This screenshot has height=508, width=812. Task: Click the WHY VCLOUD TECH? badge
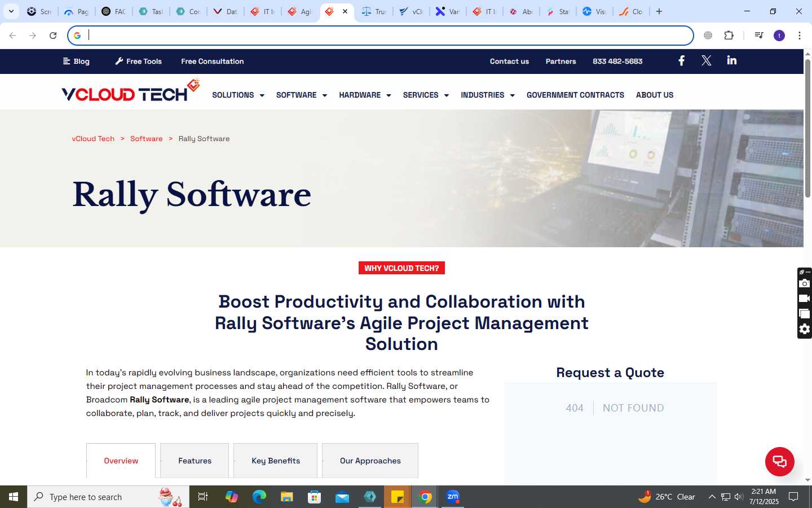[x=401, y=268]
